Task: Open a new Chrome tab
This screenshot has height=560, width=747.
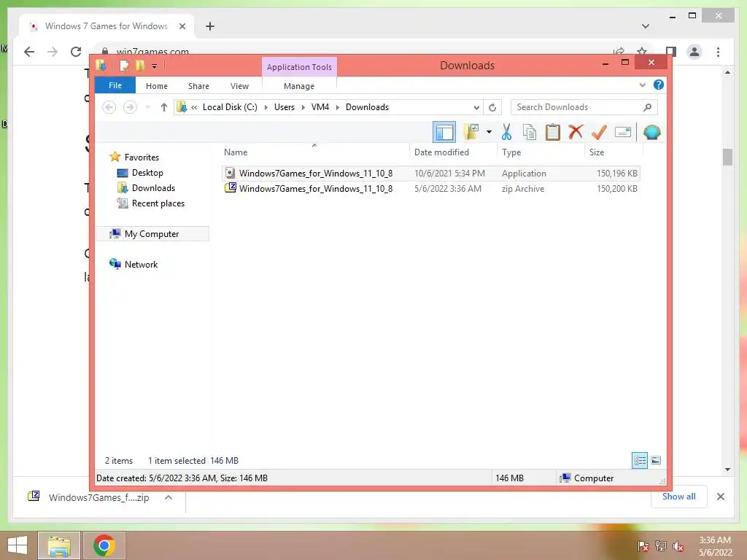Action: [x=210, y=26]
